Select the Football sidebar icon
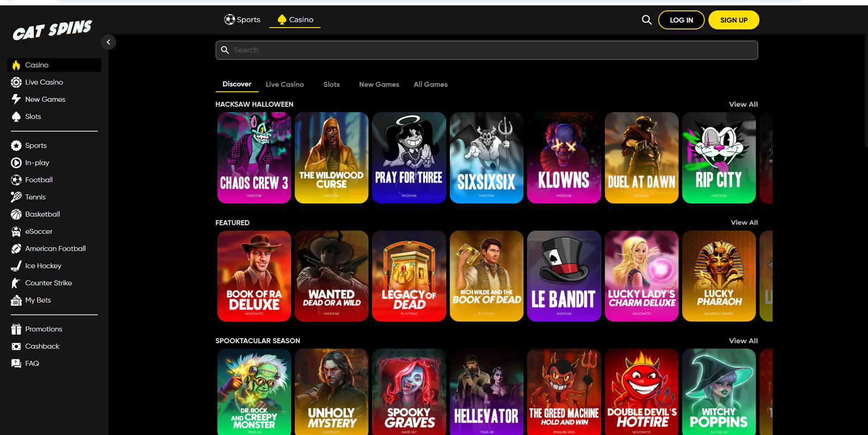Image resolution: width=868 pixels, height=435 pixels. tap(16, 180)
